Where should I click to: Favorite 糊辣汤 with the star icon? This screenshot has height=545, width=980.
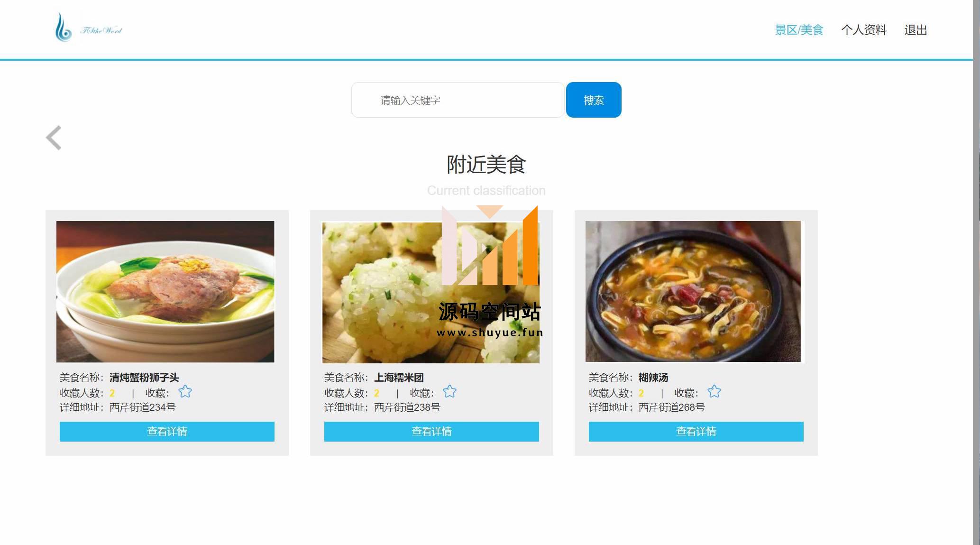click(x=714, y=392)
